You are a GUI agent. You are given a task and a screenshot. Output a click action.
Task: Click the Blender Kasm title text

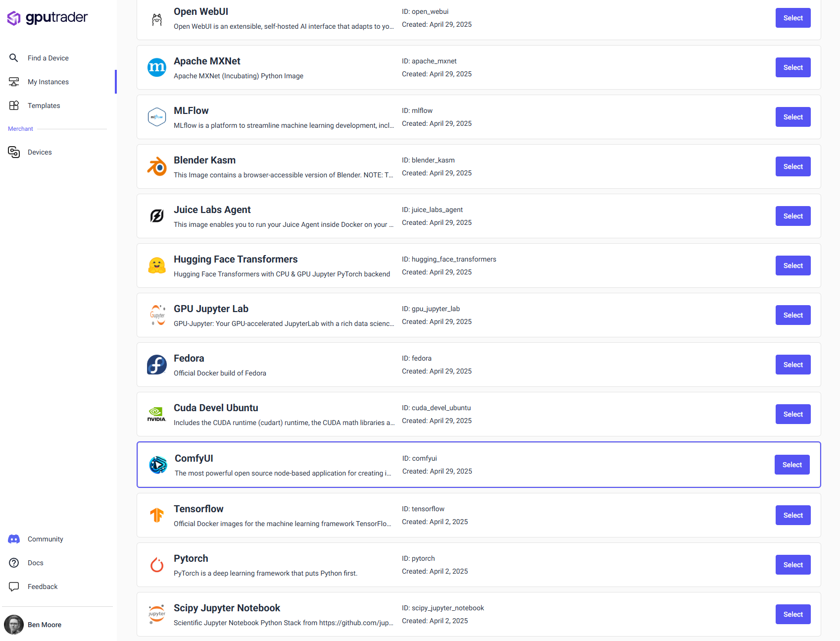pos(204,160)
